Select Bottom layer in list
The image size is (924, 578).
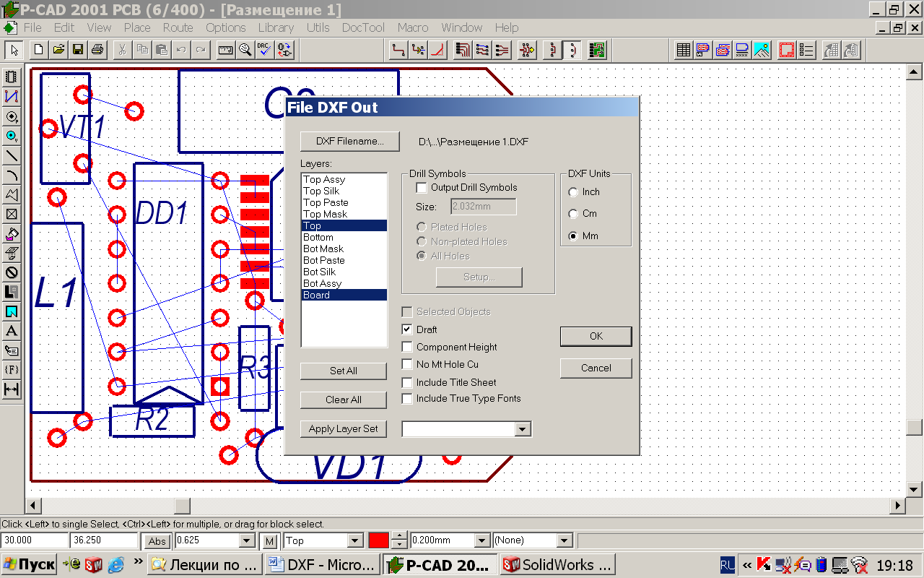click(x=344, y=237)
